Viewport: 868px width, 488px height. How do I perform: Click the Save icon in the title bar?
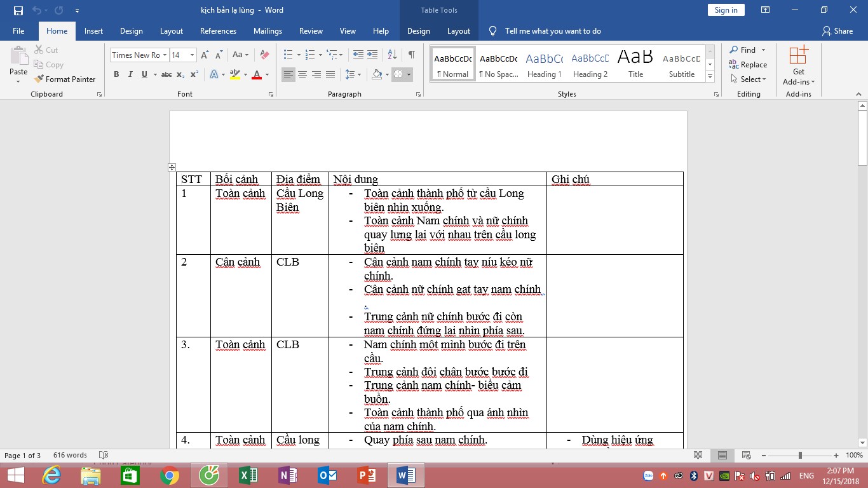click(18, 10)
